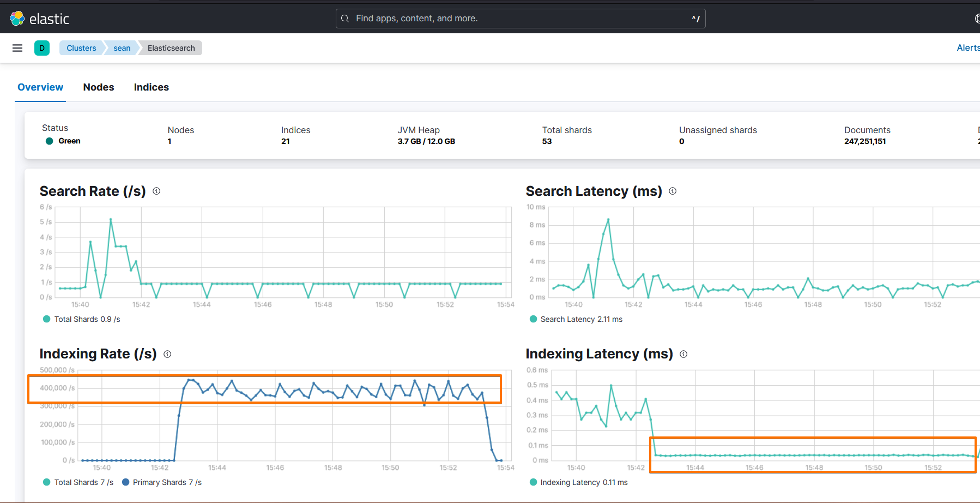Click the green D space avatar
Screen dimensions: 980x503
click(x=42, y=48)
